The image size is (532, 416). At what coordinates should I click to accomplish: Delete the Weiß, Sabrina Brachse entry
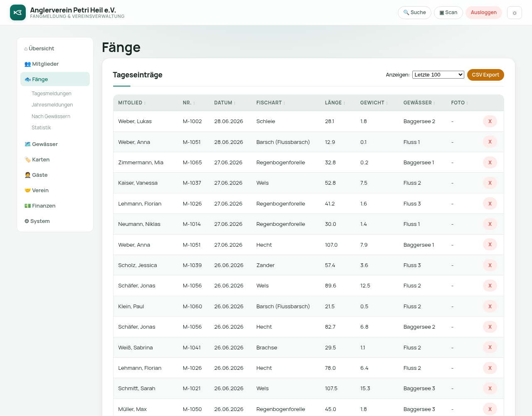click(x=490, y=347)
